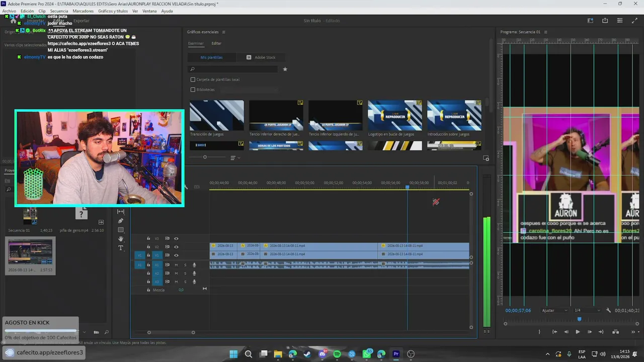
Task: Enable voice-over record on track A3
Action: point(194,282)
